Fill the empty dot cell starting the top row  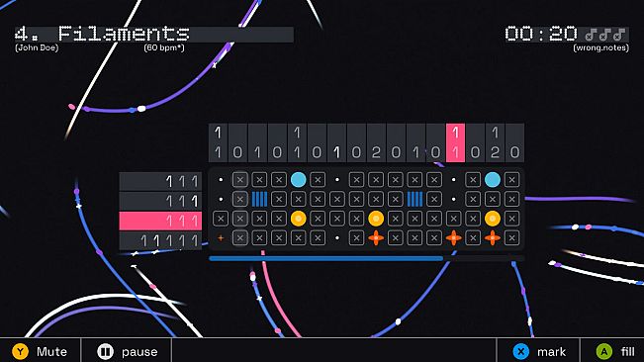[221, 180]
